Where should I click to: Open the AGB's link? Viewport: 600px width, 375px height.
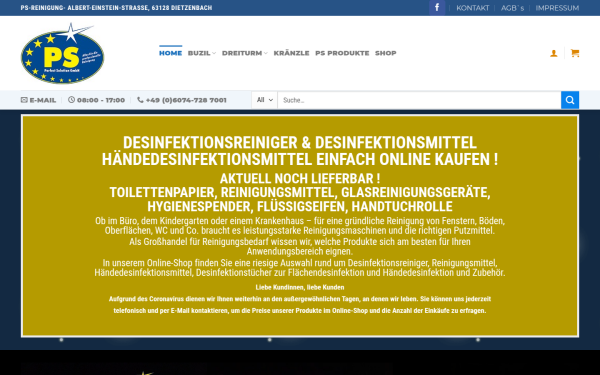(x=512, y=8)
